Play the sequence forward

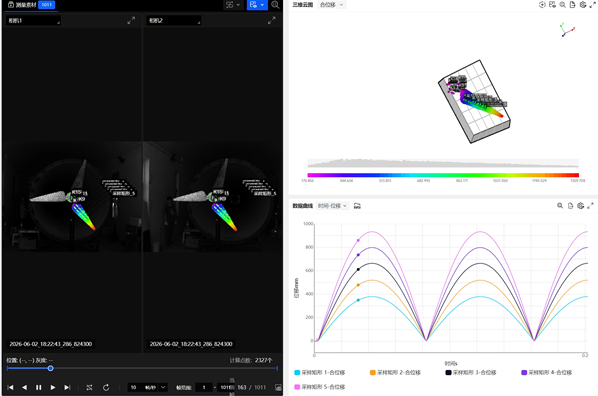[x=53, y=387]
